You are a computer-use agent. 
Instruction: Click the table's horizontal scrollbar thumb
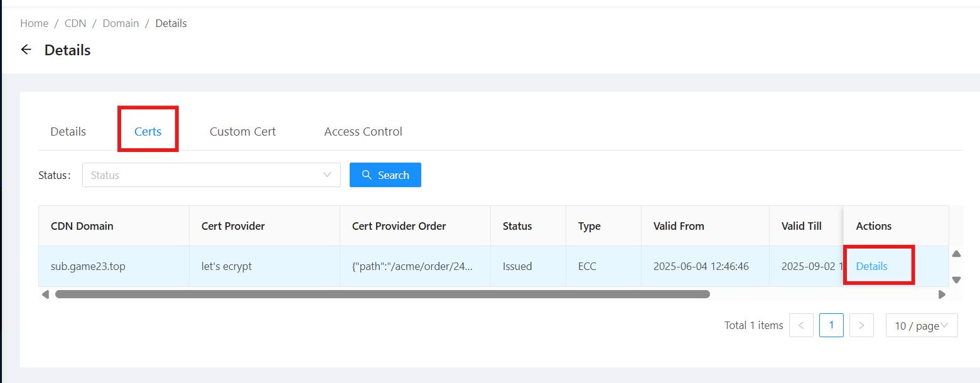[382, 294]
